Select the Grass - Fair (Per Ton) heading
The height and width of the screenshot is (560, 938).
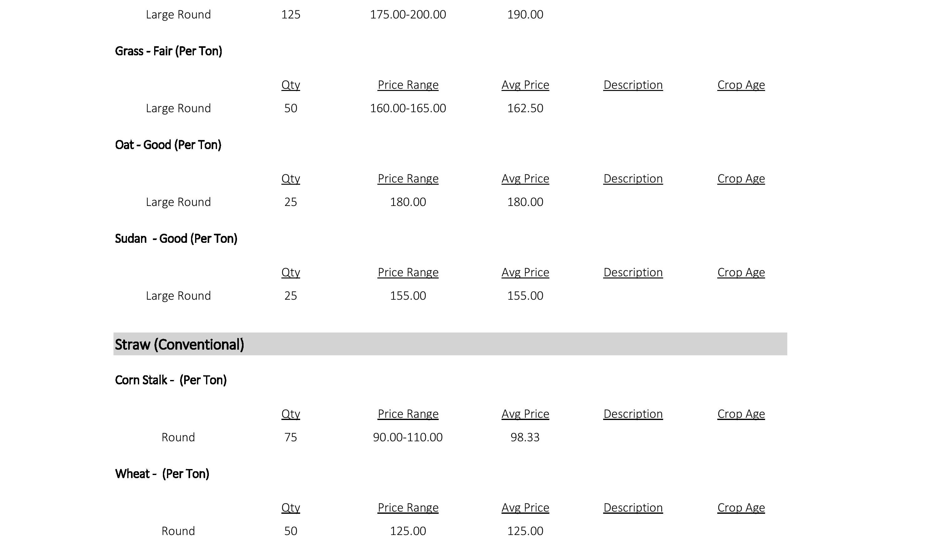[168, 51]
